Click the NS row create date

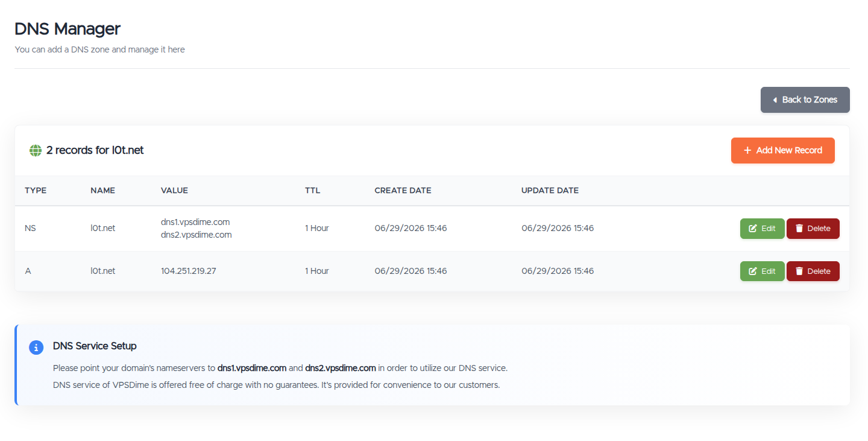pos(410,229)
